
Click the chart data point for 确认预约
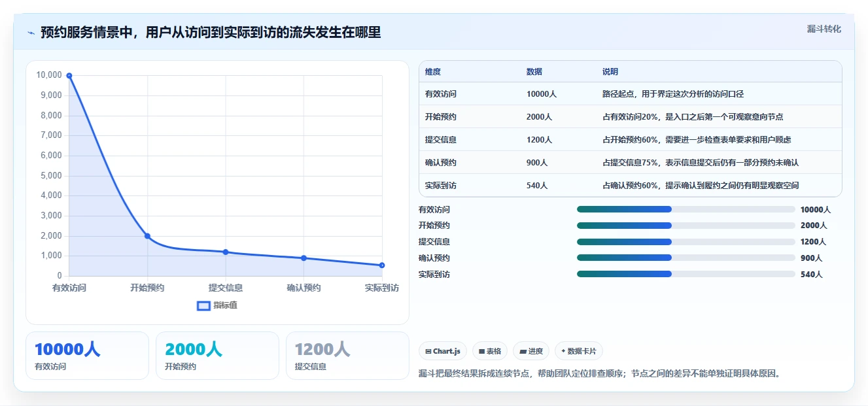tap(304, 258)
